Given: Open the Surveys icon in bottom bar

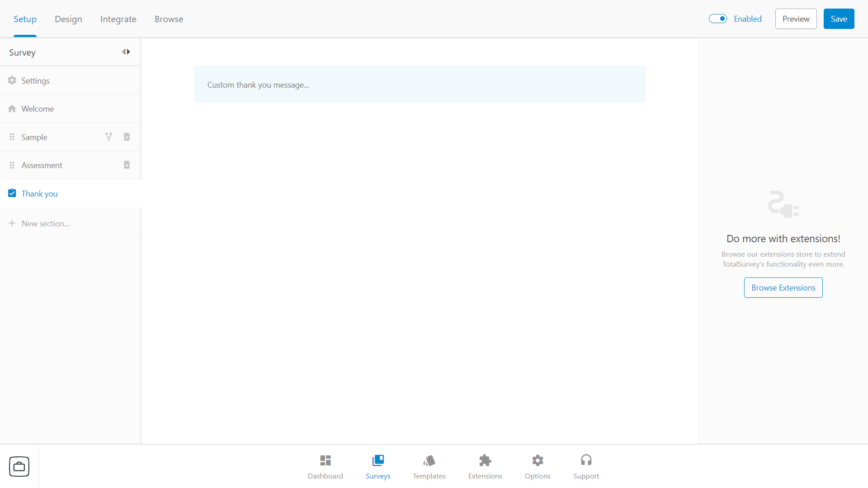Looking at the screenshot, I should point(378,460).
